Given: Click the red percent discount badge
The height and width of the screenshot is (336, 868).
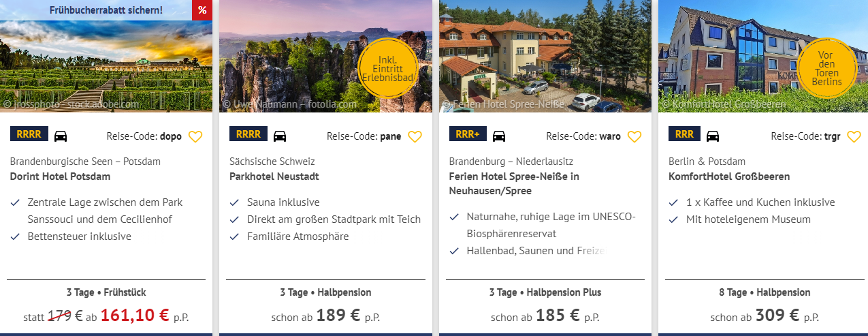Looking at the screenshot, I should (x=202, y=10).
